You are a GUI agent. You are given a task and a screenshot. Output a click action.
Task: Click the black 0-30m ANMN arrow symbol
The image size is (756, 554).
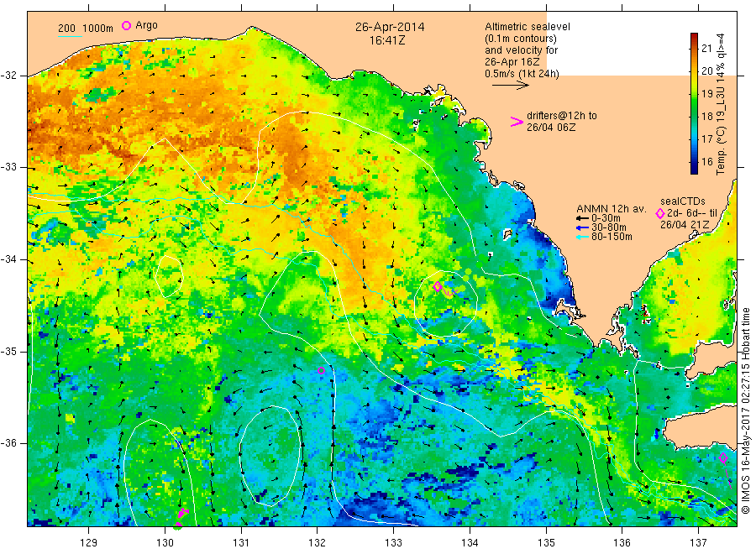point(582,219)
